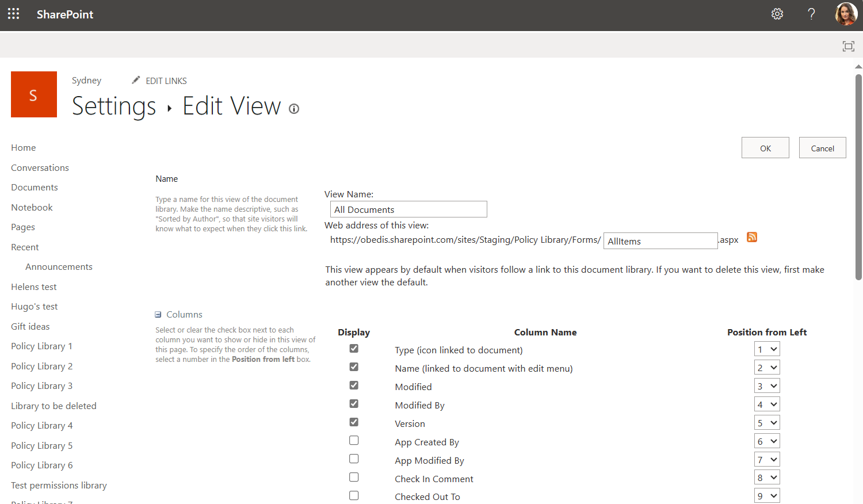863x504 pixels.
Task: Open position dropdown for Type column
Action: [767, 349]
